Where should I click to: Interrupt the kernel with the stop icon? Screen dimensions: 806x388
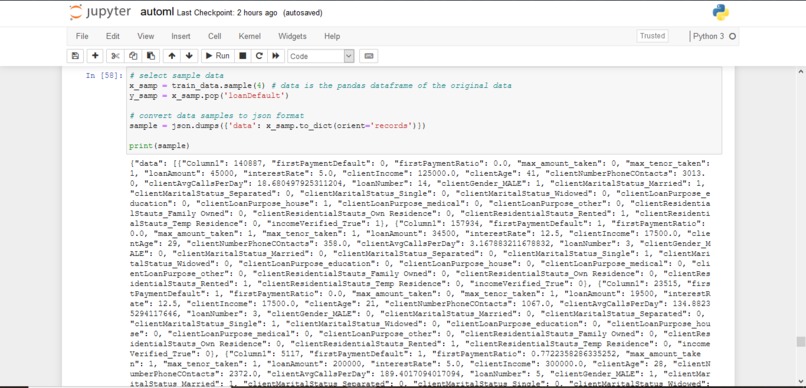(243, 56)
